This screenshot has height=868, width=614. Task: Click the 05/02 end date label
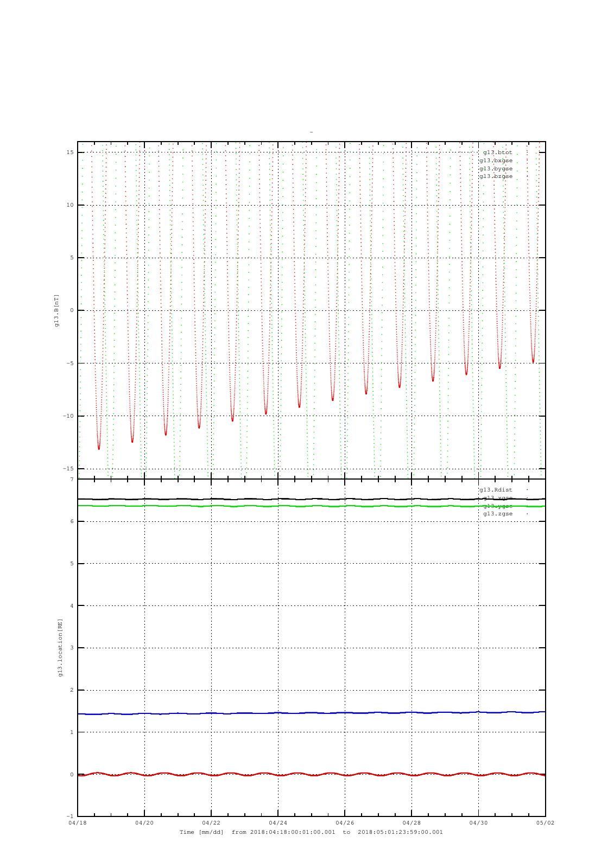[x=545, y=822]
